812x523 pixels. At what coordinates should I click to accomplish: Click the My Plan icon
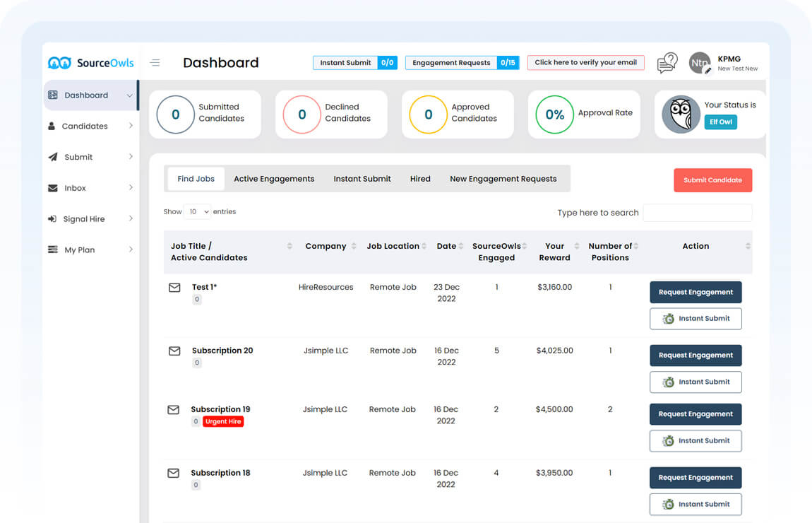pos(53,249)
